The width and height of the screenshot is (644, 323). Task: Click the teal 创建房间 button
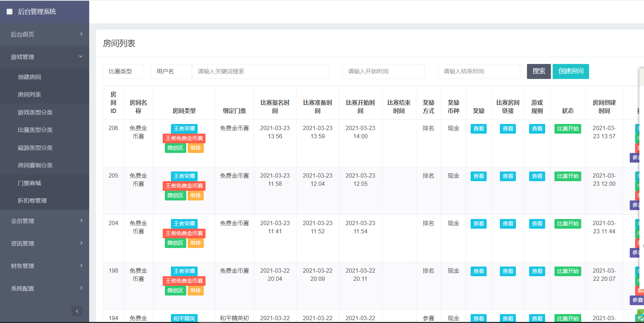pyautogui.click(x=571, y=71)
